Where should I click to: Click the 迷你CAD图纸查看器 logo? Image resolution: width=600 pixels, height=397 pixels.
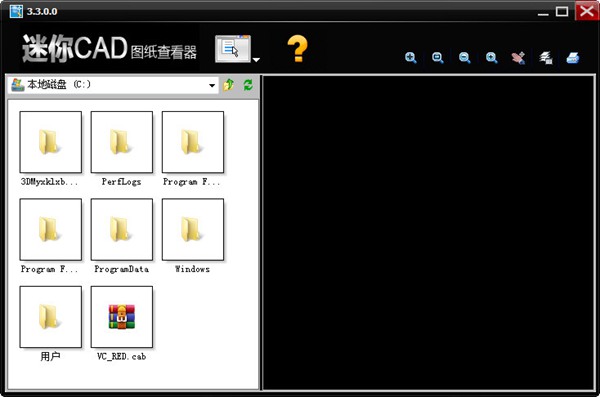[x=109, y=49]
